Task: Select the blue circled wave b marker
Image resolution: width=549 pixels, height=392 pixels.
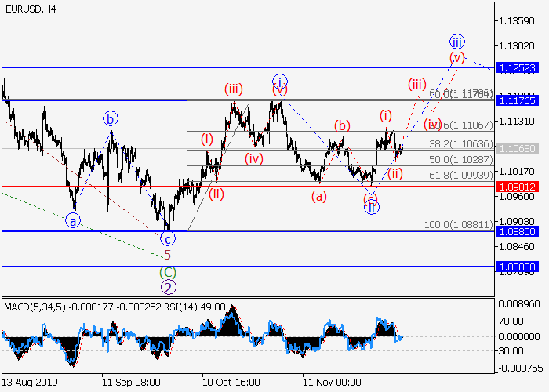Action: point(111,119)
